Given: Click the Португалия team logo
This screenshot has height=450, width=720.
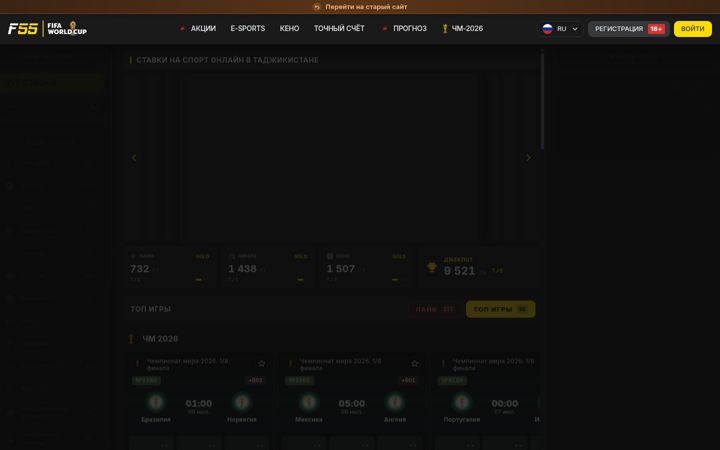Looking at the screenshot, I should [x=461, y=402].
